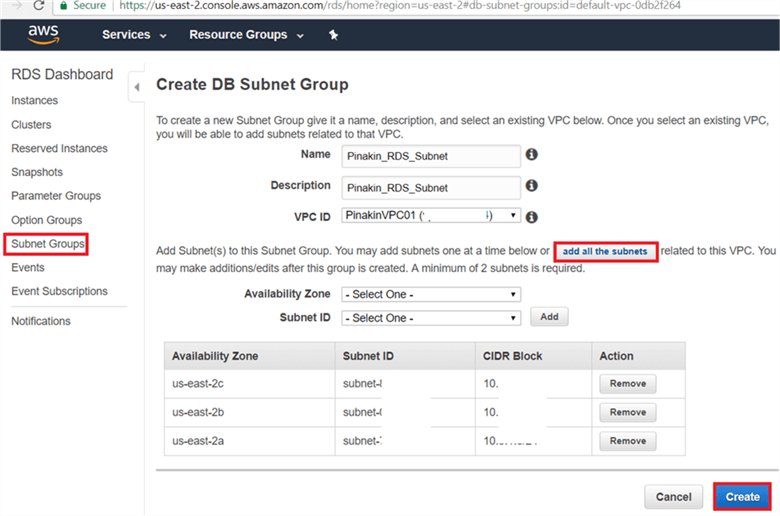Select Subnet Groups in sidebar
Screen dimensions: 780x516
click(x=47, y=244)
